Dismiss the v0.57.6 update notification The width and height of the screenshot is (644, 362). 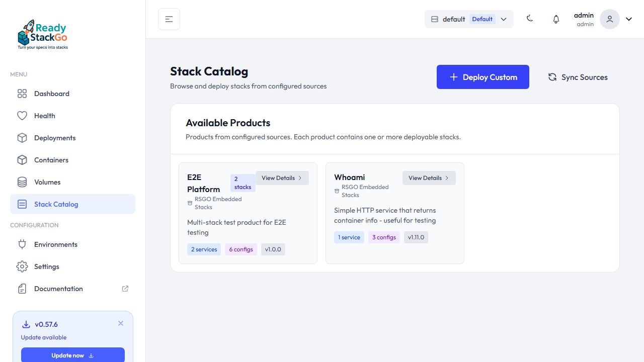point(120,323)
